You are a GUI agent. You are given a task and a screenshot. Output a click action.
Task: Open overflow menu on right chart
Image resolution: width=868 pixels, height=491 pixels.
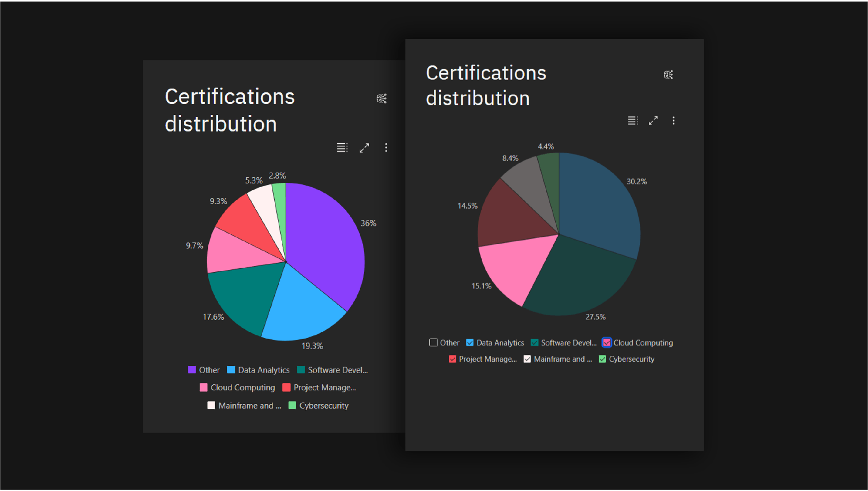pos(673,121)
